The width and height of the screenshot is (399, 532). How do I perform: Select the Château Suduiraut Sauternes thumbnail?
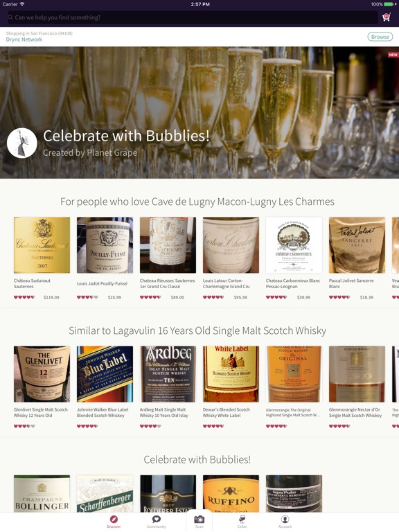point(42,245)
